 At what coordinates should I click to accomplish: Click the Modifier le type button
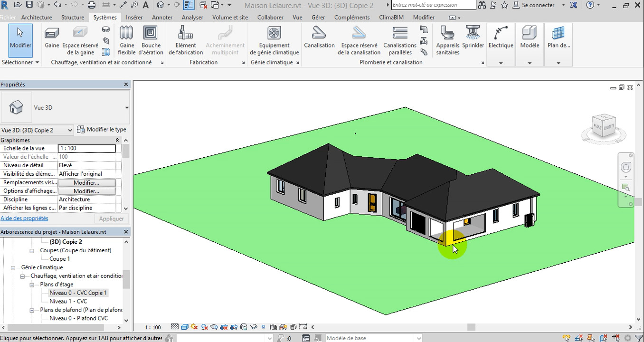pos(105,129)
